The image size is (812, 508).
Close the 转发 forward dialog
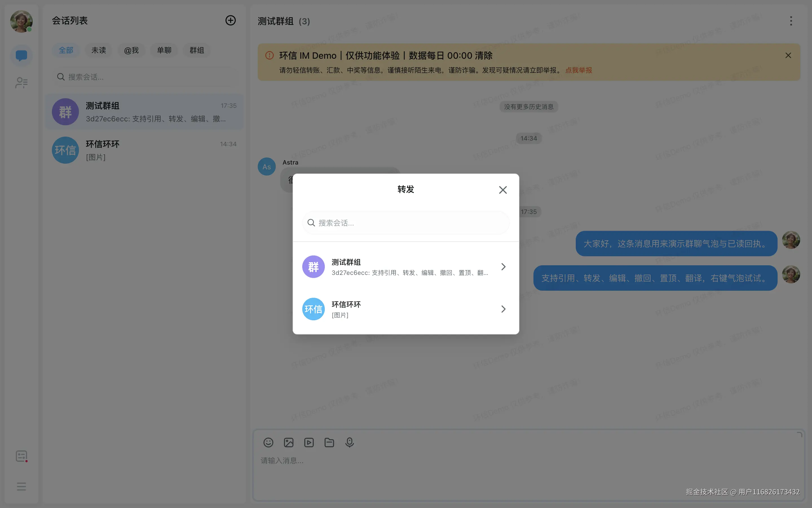pyautogui.click(x=503, y=190)
